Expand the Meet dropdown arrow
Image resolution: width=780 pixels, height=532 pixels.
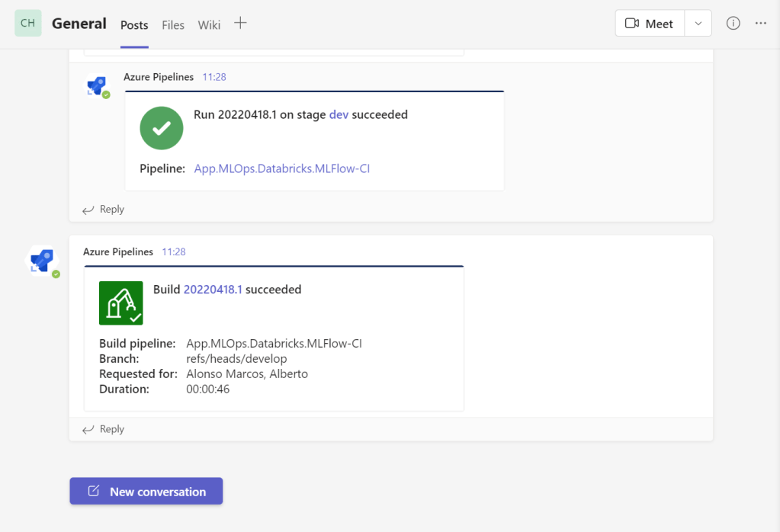click(698, 24)
